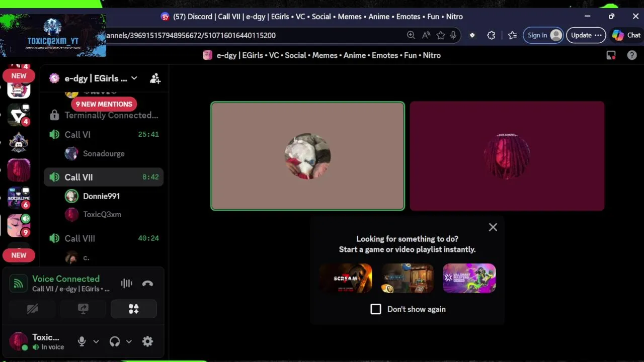644x362 pixels.
Task: Open the read aloud icon in address bar
Action: click(x=426, y=35)
